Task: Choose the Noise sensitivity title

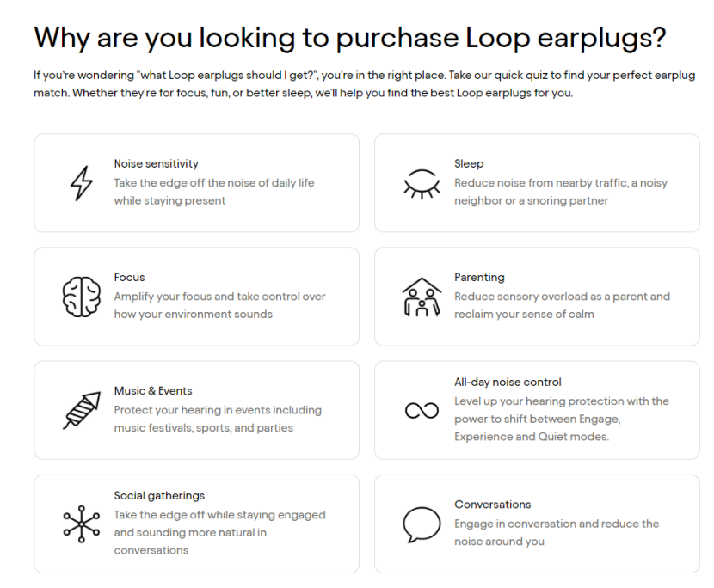Action: coord(157,163)
